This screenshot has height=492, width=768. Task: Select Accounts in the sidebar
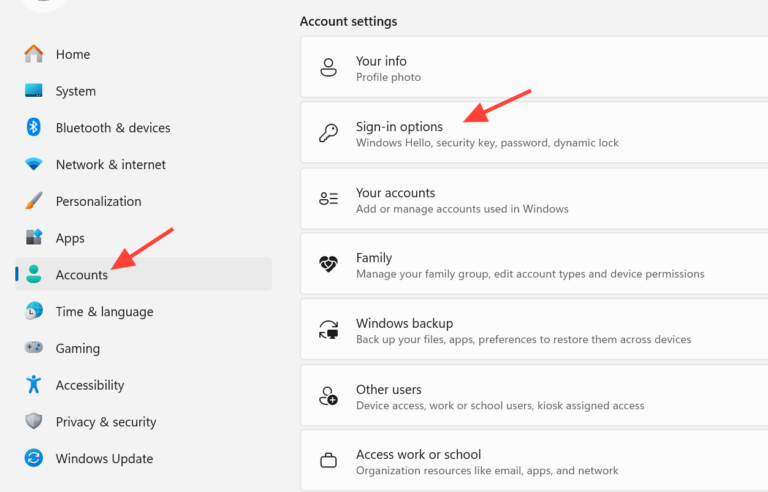pyautogui.click(x=144, y=274)
